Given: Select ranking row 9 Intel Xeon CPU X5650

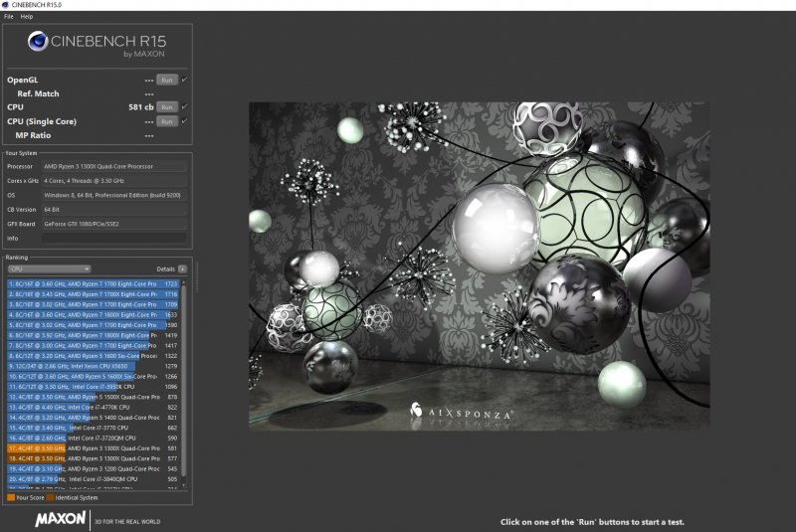Looking at the screenshot, I should 93,366.
